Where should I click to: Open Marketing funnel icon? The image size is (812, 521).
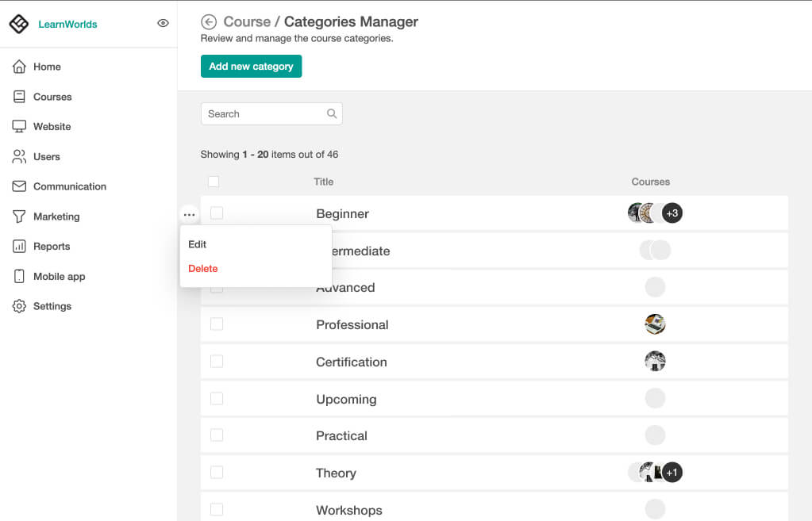(x=19, y=216)
